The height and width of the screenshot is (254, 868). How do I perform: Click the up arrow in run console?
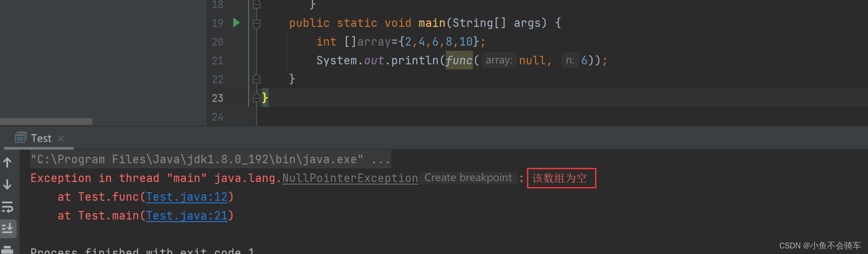[x=7, y=162]
